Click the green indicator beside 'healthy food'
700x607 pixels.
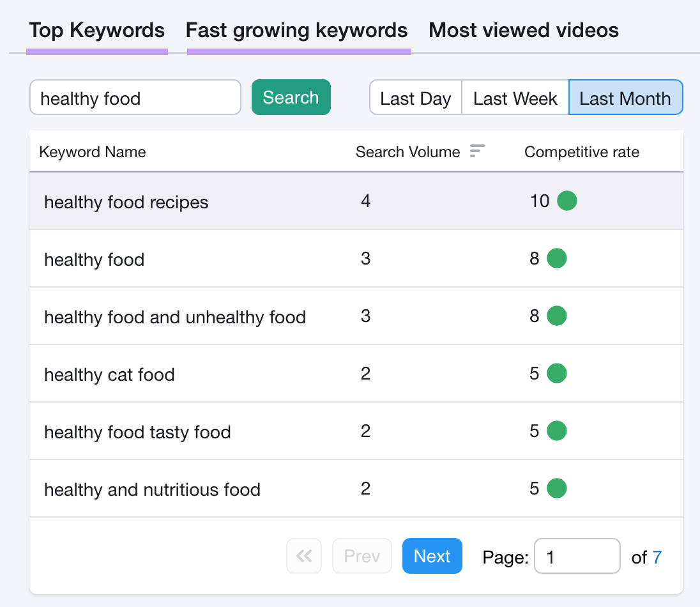point(556,258)
